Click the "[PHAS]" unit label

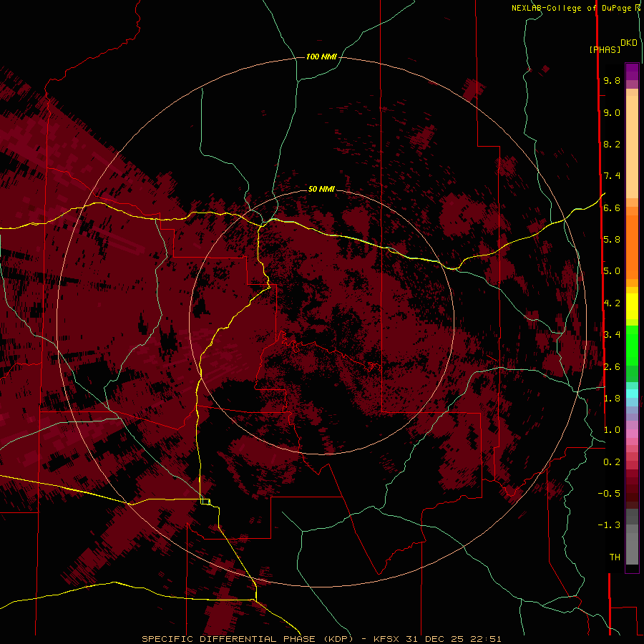605,50
